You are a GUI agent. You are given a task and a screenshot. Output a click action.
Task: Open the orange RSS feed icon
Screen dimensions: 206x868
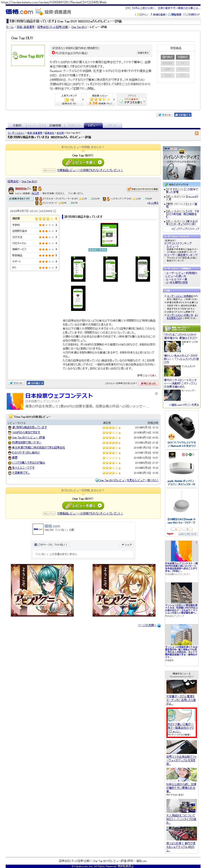click(197, 134)
